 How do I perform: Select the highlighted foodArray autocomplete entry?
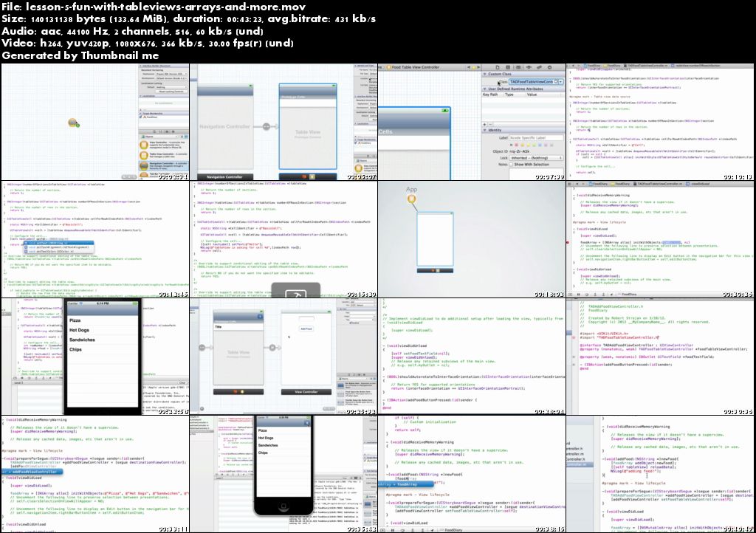coord(405,484)
